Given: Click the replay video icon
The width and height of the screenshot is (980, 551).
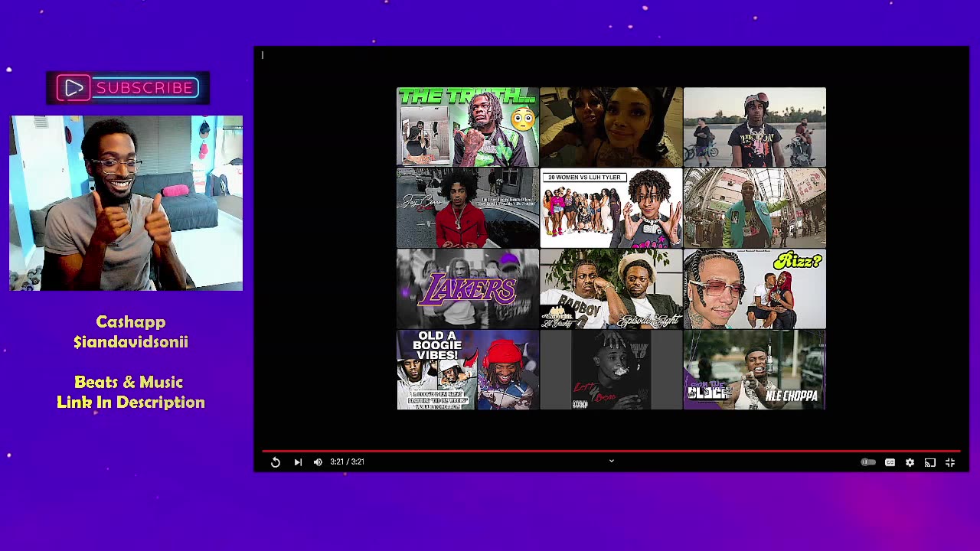Looking at the screenshot, I should point(276,462).
